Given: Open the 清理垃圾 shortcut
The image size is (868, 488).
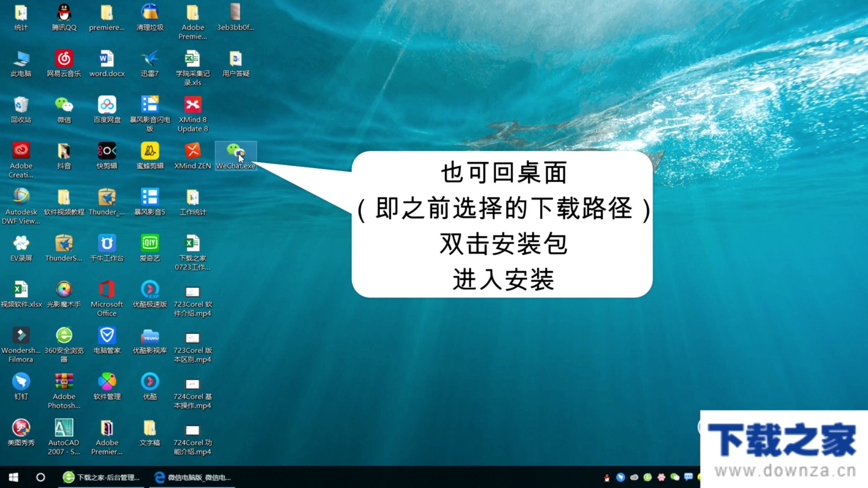Looking at the screenshot, I should pyautogui.click(x=150, y=17).
